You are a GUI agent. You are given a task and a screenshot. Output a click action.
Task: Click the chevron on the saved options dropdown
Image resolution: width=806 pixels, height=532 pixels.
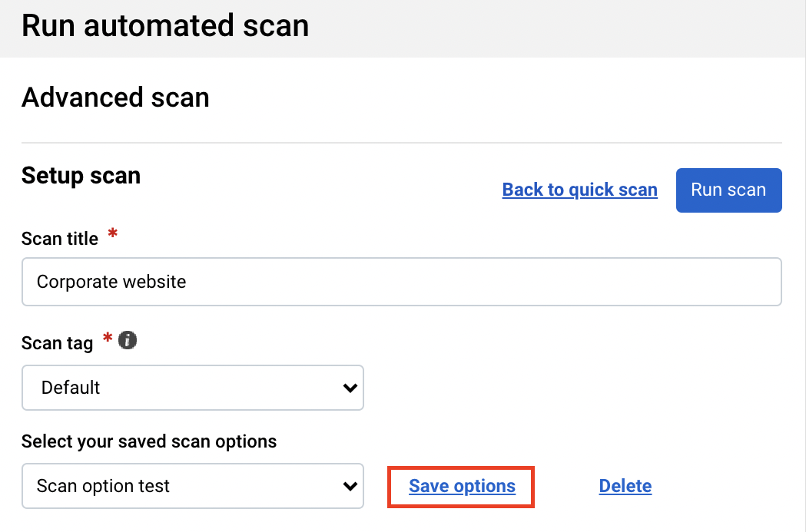pos(350,486)
